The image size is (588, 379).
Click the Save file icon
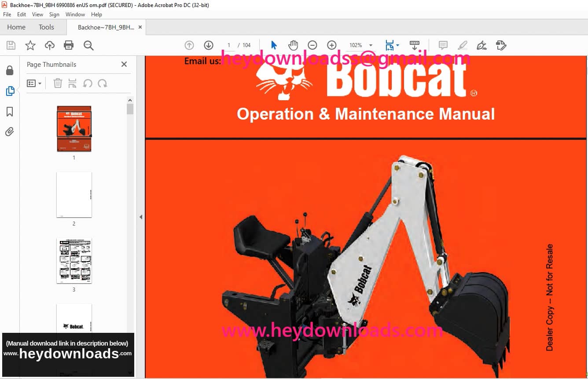[11, 45]
